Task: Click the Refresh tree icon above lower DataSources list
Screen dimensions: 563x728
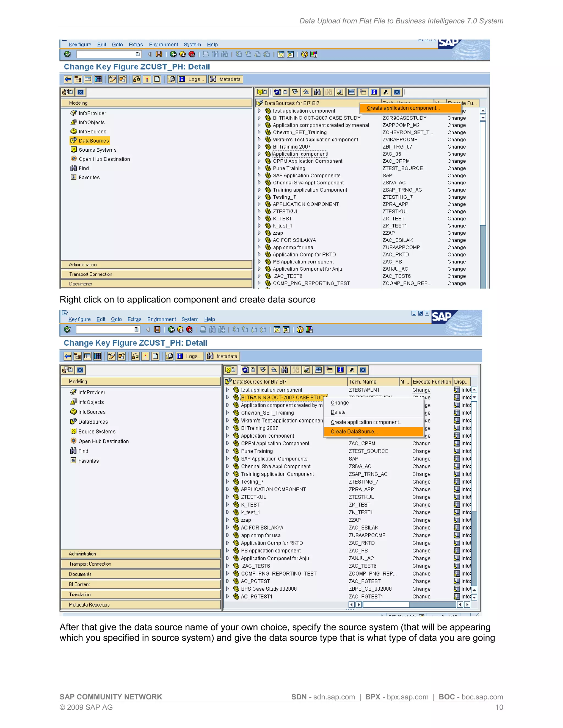Action: [245, 370]
